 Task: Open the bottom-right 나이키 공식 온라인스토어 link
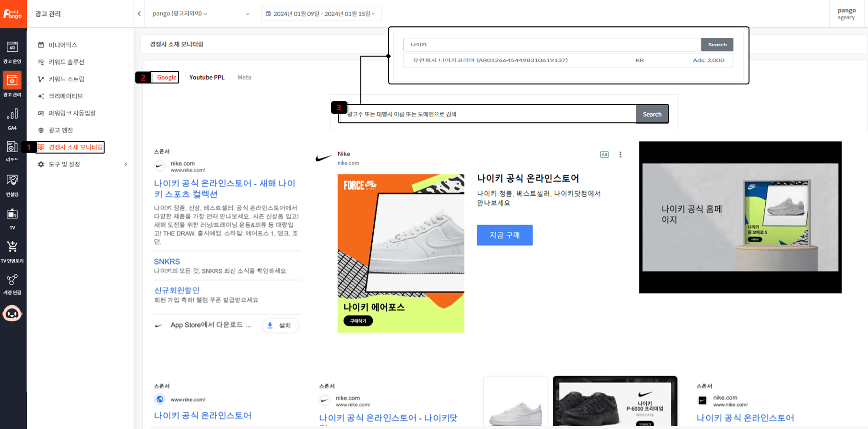(745, 418)
